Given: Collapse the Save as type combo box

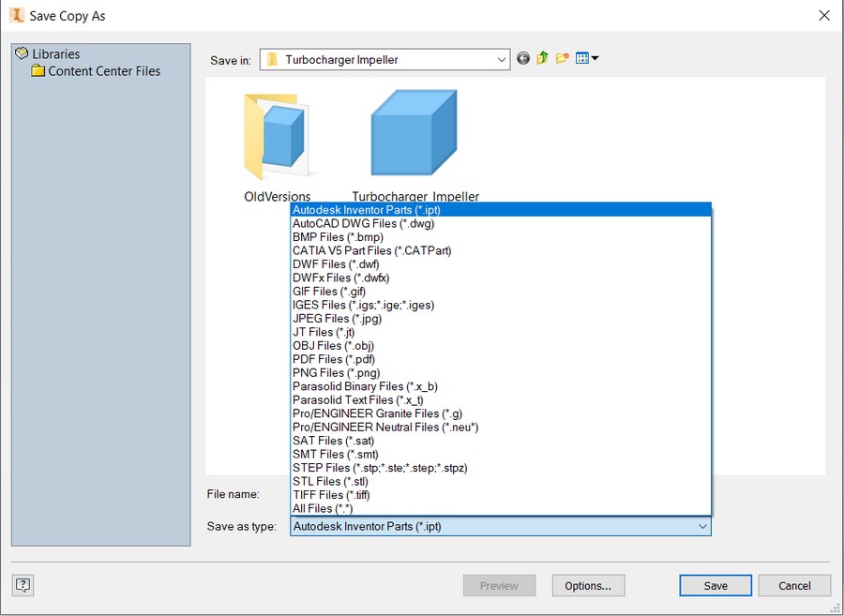Looking at the screenshot, I should (x=701, y=526).
